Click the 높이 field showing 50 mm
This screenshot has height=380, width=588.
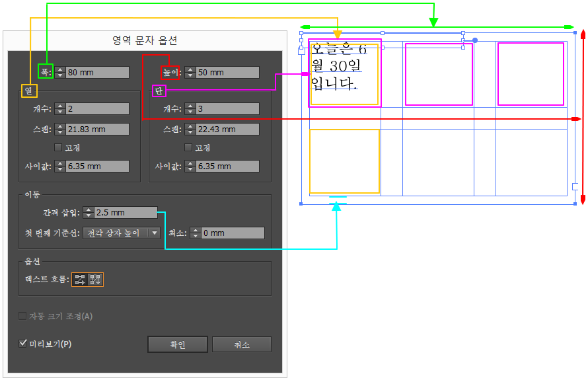click(x=227, y=73)
